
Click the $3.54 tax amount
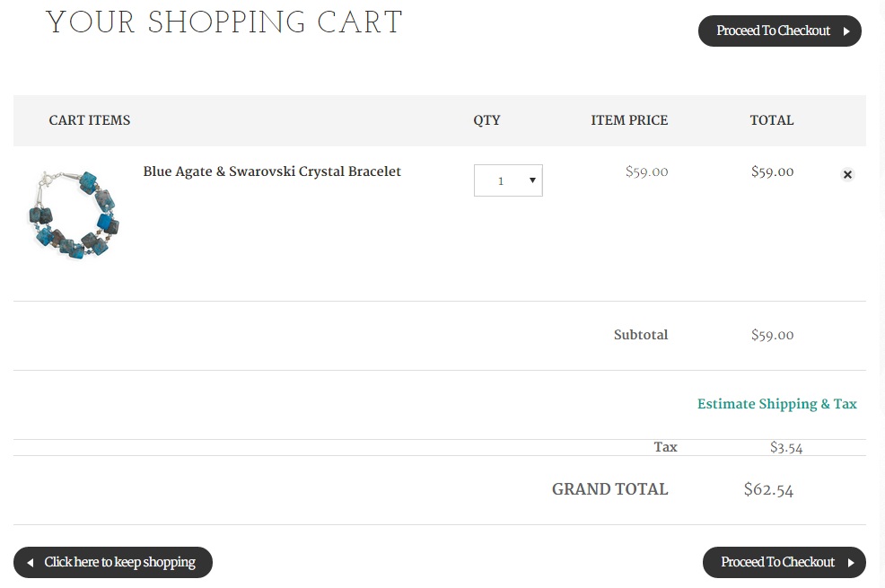(786, 447)
